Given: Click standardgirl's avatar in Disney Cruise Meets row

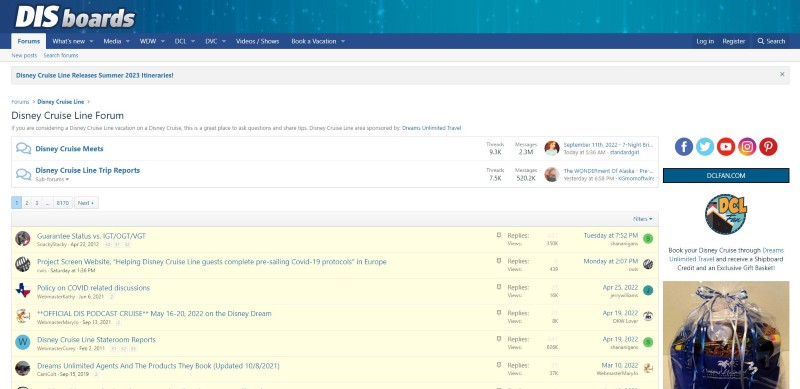Looking at the screenshot, I should click(552, 148).
